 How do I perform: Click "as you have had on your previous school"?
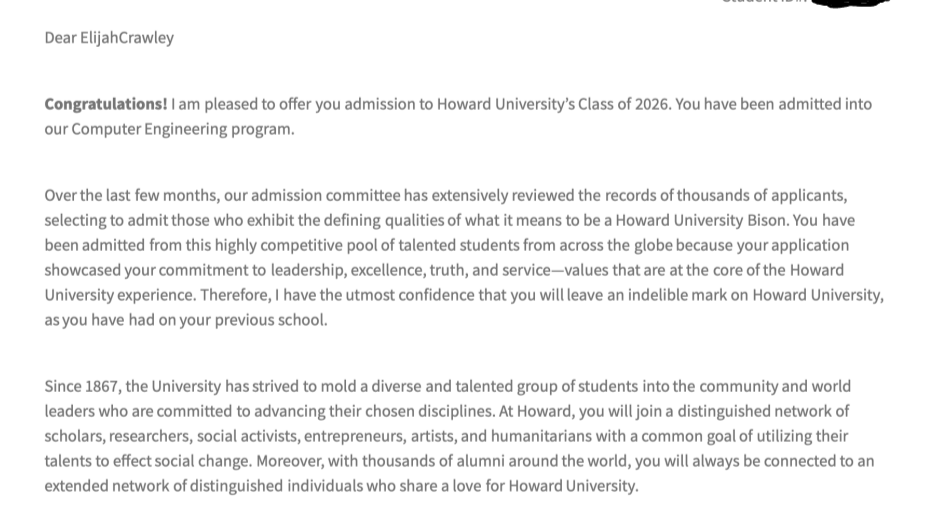[186, 320]
